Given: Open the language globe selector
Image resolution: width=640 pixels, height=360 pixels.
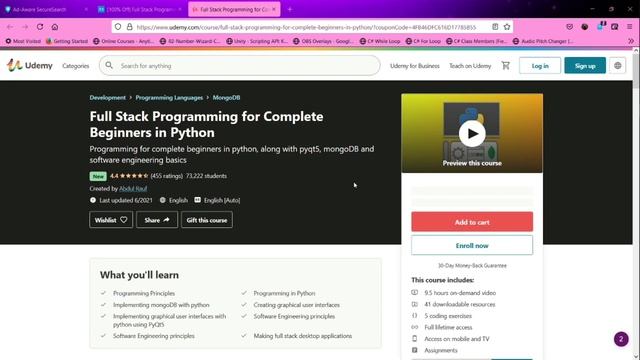Looking at the screenshot, I should pos(618,66).
